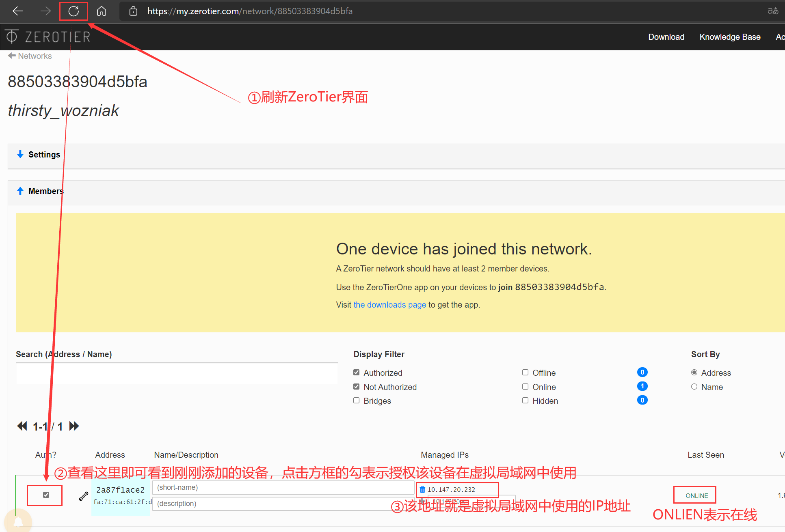The height and width of the screenshot is (532, 785).
Task: Click the member address 2a87f1ace2
Action: pos(120,490)
